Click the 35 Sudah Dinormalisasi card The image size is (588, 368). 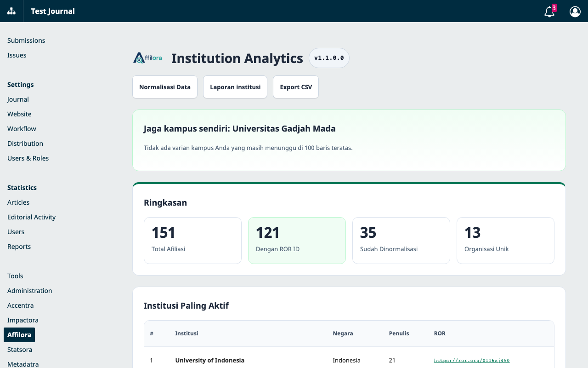401,241
